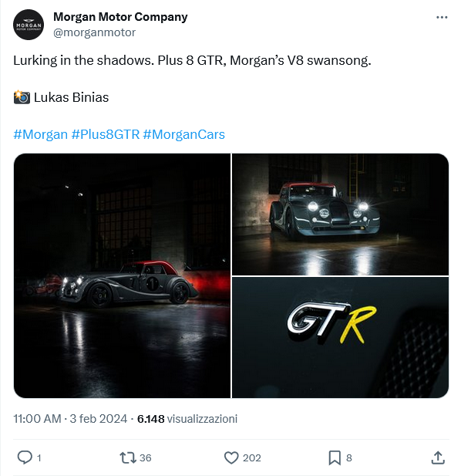View the front-view car photo with headlights
The image size is (461, 476).
coord(340,214)
